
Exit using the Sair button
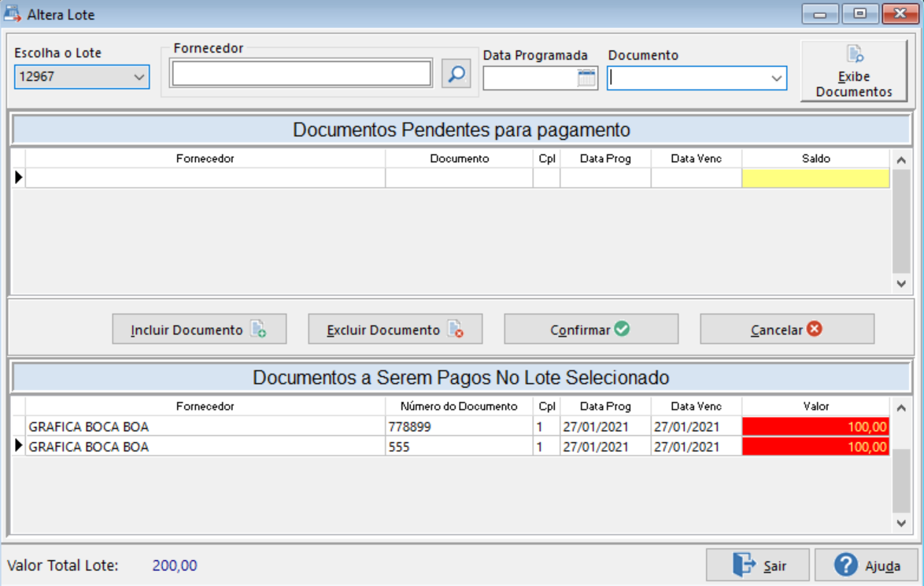click(x=759, y=566)
